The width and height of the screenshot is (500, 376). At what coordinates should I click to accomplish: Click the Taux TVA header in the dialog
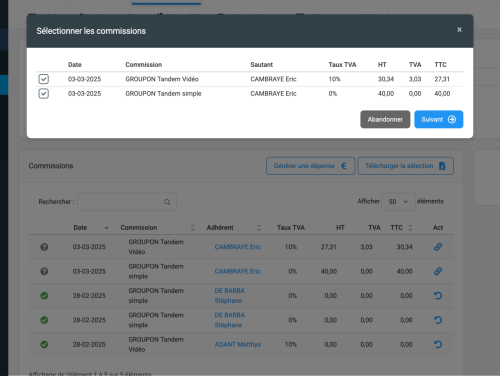tap(342, 65)
